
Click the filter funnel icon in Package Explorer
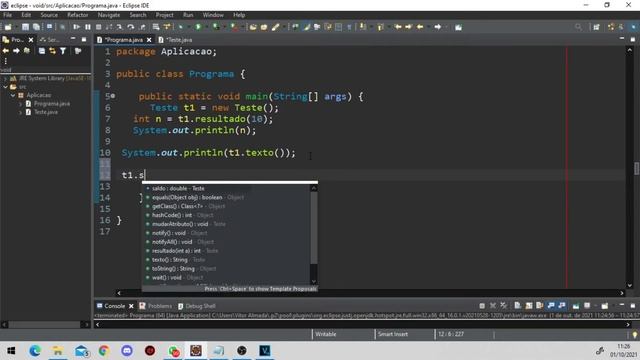click(63, 51)
